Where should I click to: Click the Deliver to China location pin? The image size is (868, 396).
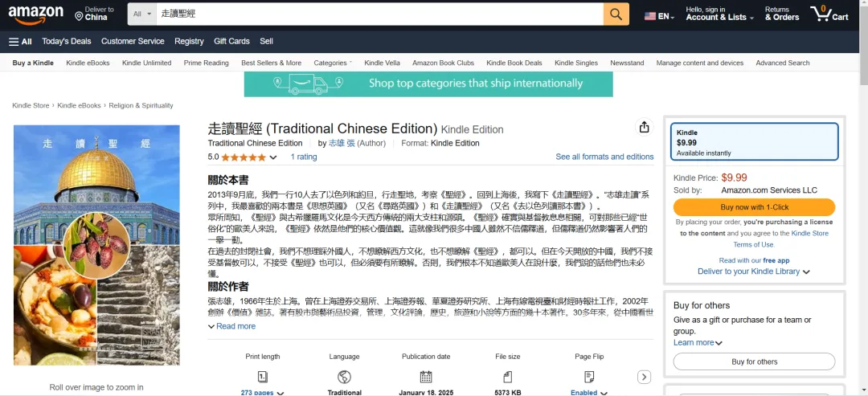79,17
